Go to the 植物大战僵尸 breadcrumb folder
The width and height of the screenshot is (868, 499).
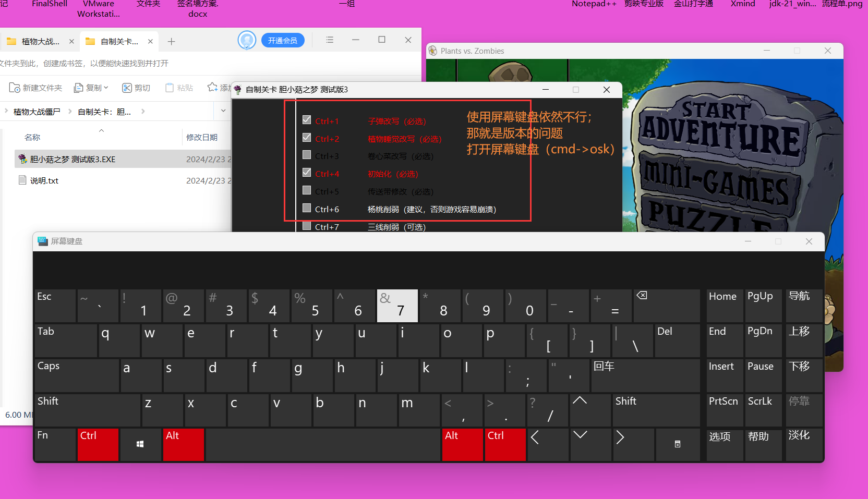[37, 112]
